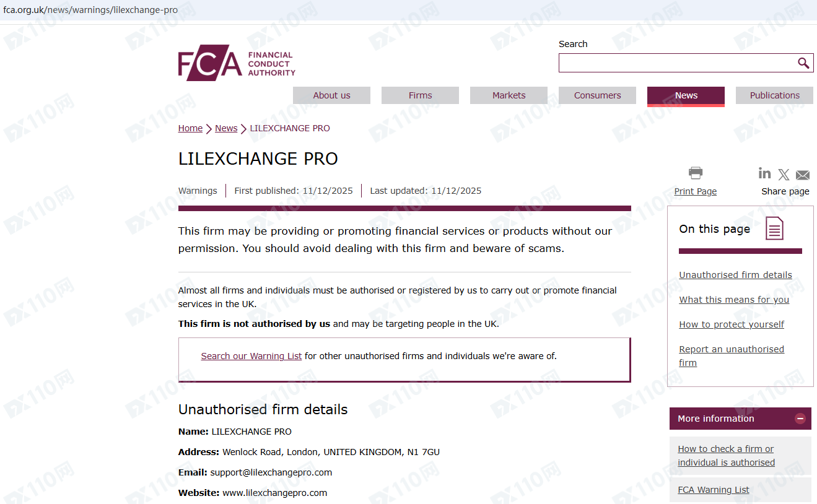Share page via LinkedIn icon
This screenshot has width=817, height=504.
pyautogui.click(x=765, y=173)
